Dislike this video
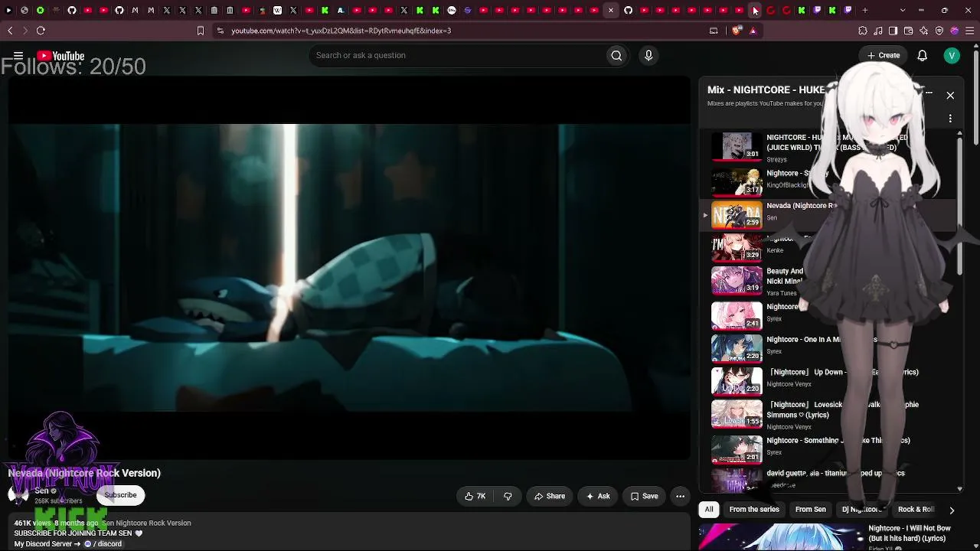980x551 pixels. 508,496
